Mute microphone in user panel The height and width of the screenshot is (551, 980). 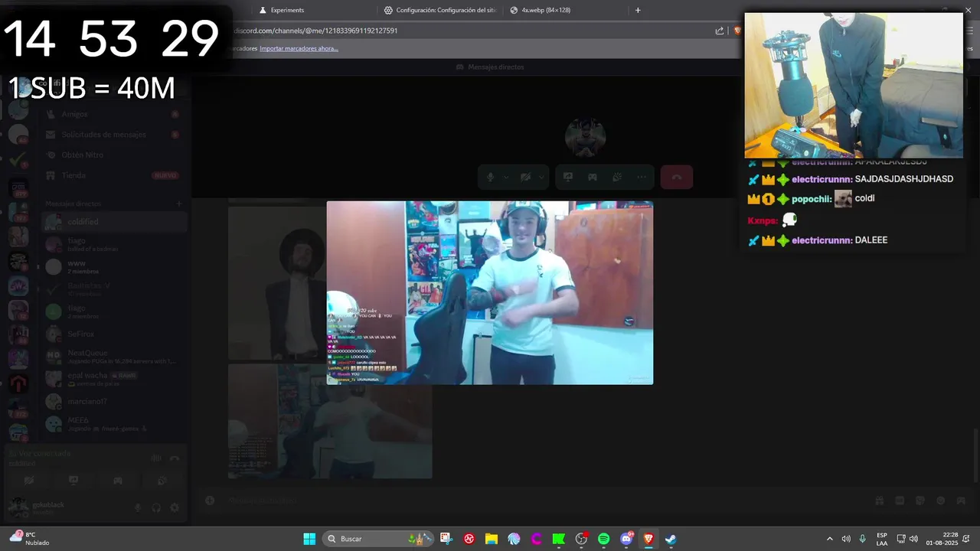click(139, 507)
